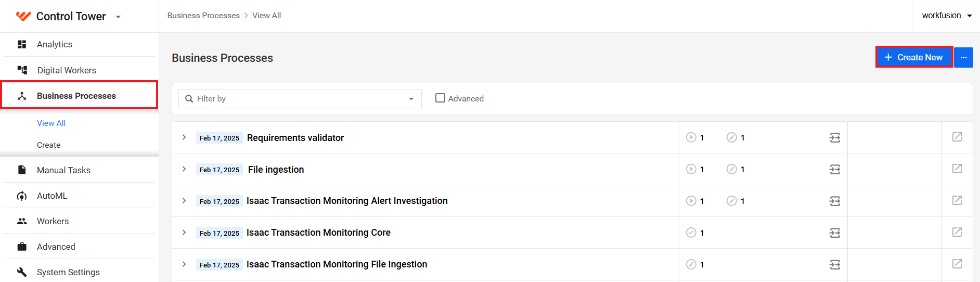
Task: Click Business Processes breadcrumb link
Action: coord(203,16)
